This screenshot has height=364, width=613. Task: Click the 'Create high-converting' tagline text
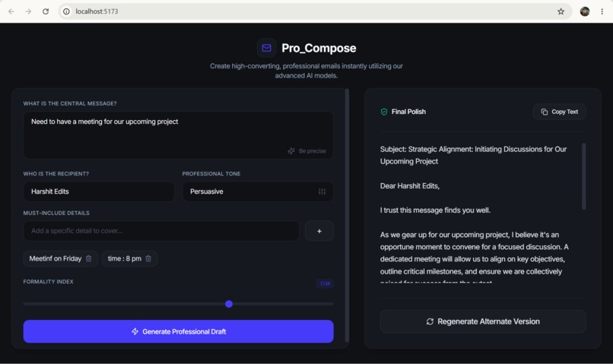(x=306, y=71)
